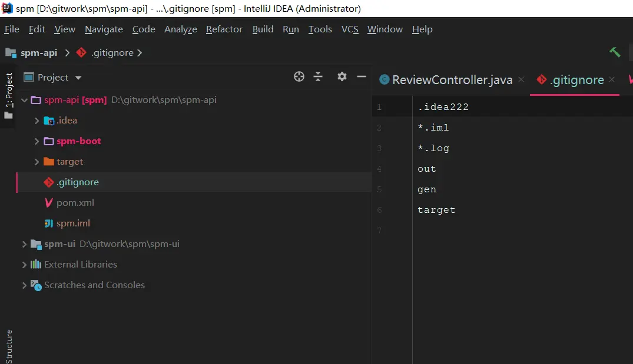Close the ReviewController.java tab
633x364 pixels.
(x=521, y=79)
